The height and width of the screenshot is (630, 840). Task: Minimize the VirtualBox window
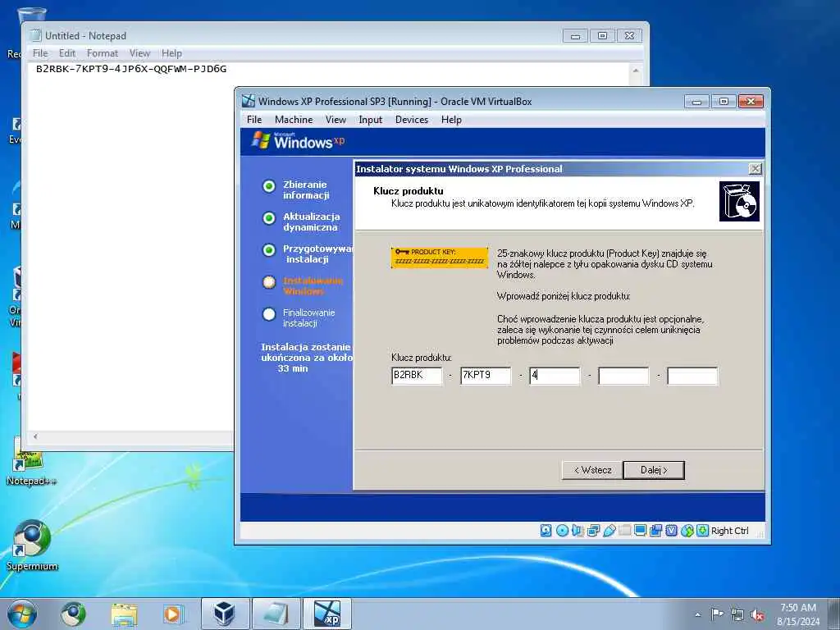point(696,101)
